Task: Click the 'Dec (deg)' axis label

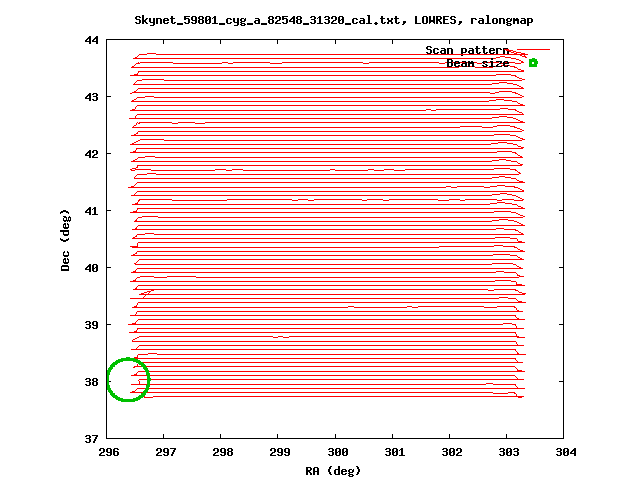Action: pyautogui.click(x=65, y=240)
